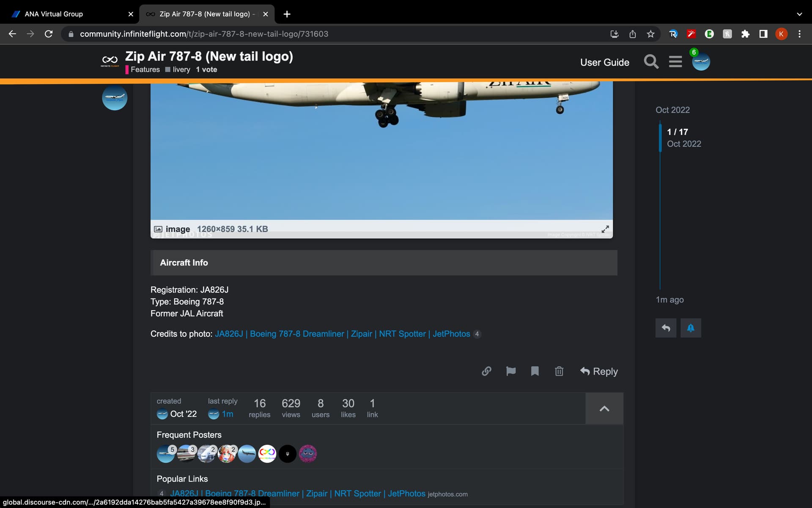The image size is (812, 508).
Task: Open the JetPhotos credits link in the post
Action: tap(343, 334)
